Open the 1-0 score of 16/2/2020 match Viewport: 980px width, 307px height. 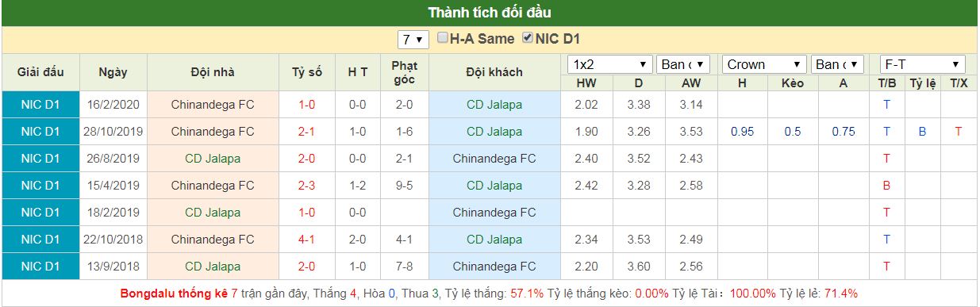pyautogui.click(x=306, y=105)
